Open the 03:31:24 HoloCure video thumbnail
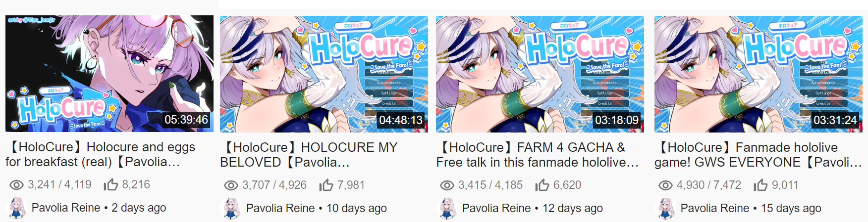Image resolution: width=868 pixels, height=222 pixels. [x=759, y=74]
